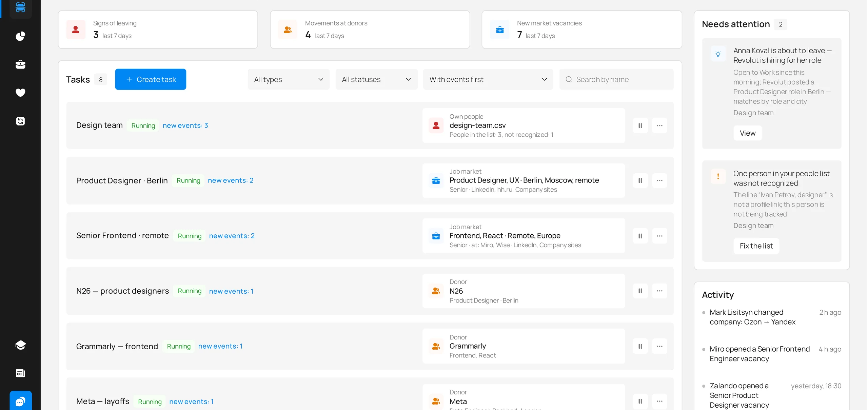Pause the Meta layoffs task

coord(640,401)
